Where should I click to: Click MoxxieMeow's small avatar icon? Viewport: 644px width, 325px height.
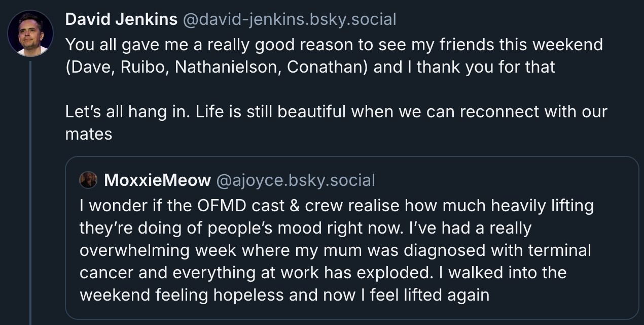(x=88, y=180)
